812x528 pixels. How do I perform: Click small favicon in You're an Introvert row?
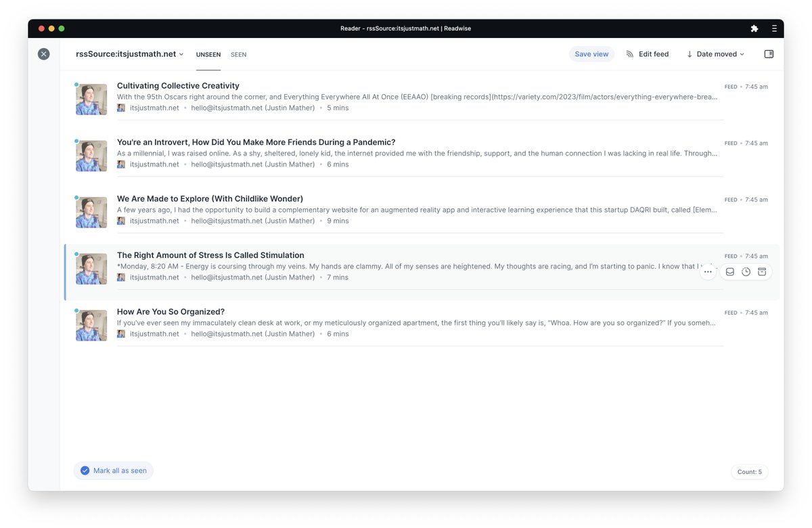click(121, 164)
